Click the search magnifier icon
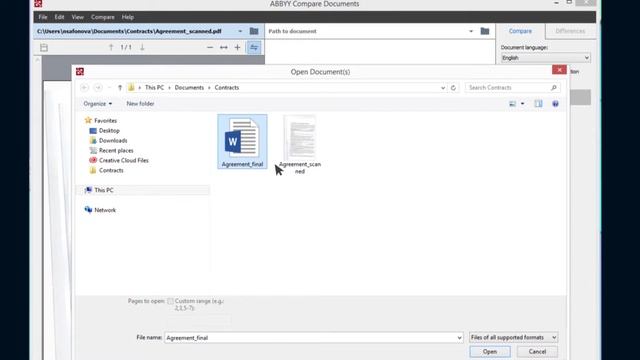The width and height of the screenshot is (640, 360). click(553, 87)
